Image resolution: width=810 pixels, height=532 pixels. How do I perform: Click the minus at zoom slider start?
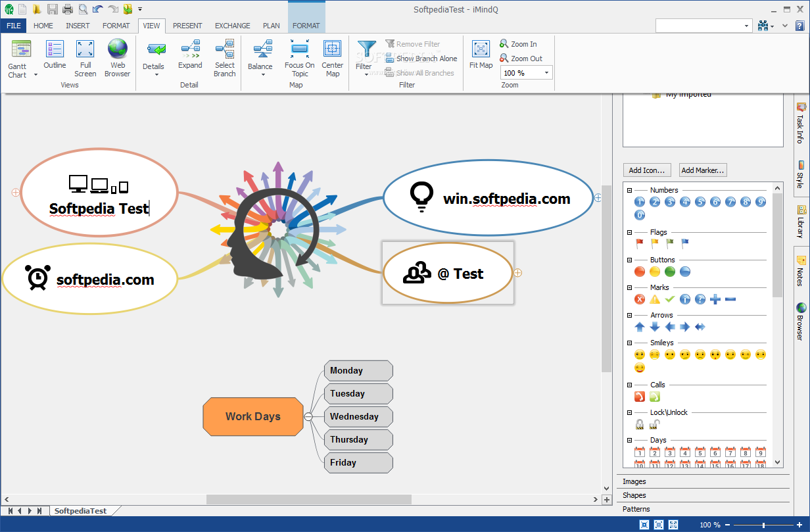727,525
